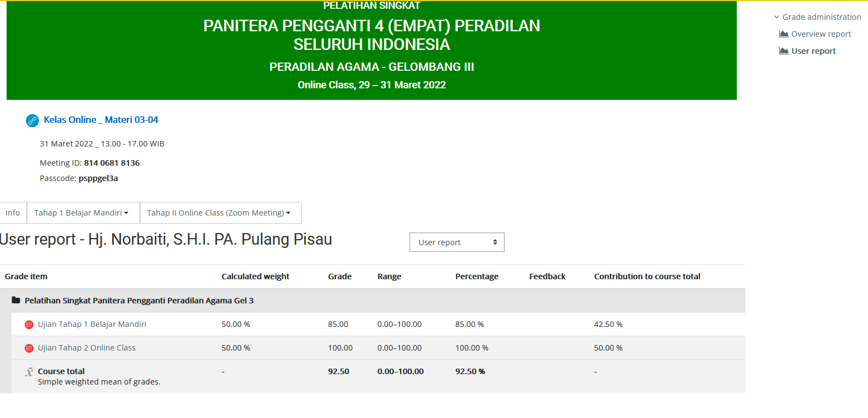Click the Contribution to course total header
Viewport: 868px width, 418px height.
(647, 276)
